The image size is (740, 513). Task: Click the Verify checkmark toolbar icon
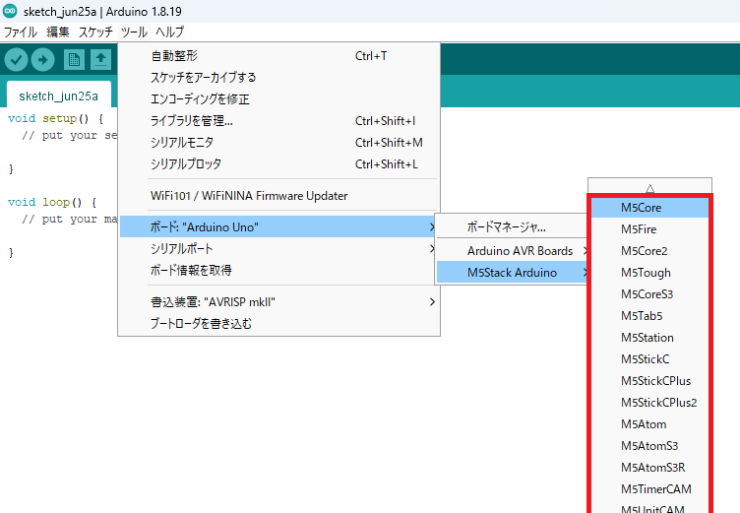[x=16, y=60]
